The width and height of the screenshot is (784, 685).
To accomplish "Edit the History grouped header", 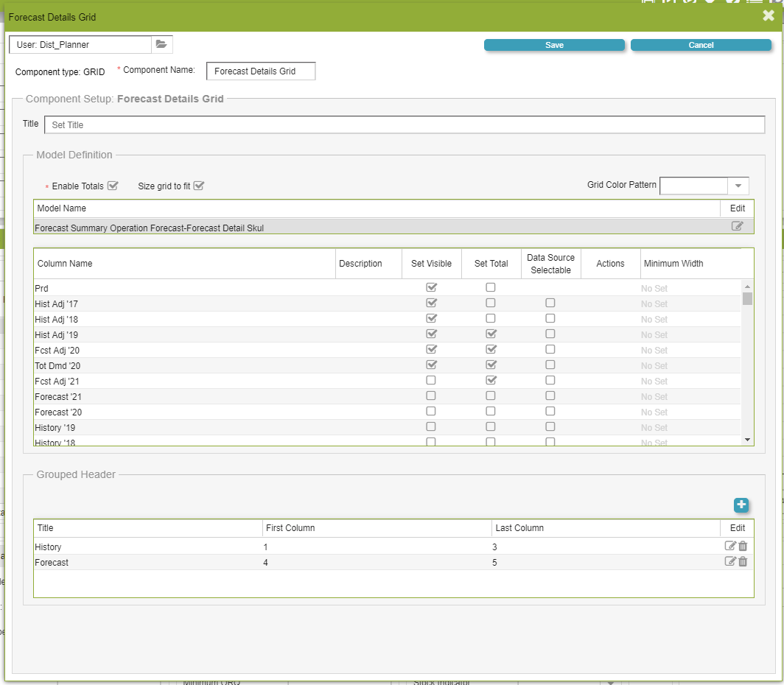I will pyautogui.click(x=730, y=546).
